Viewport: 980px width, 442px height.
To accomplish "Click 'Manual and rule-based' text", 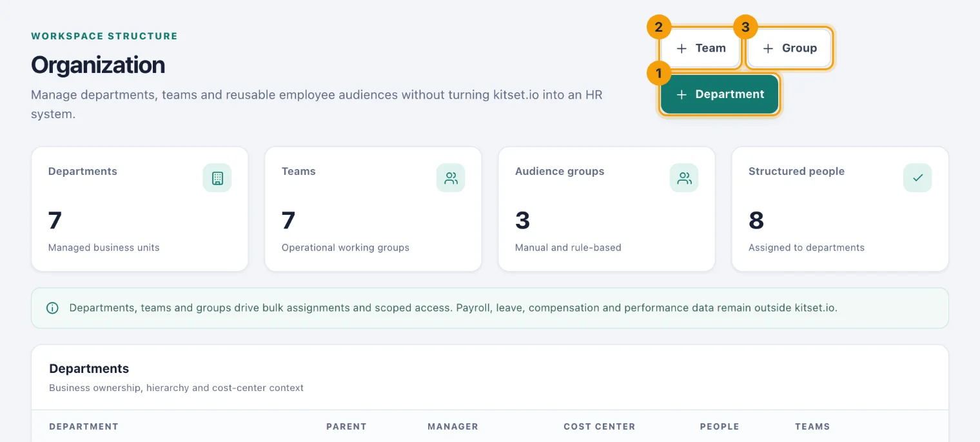I will [x=568, y=248].
